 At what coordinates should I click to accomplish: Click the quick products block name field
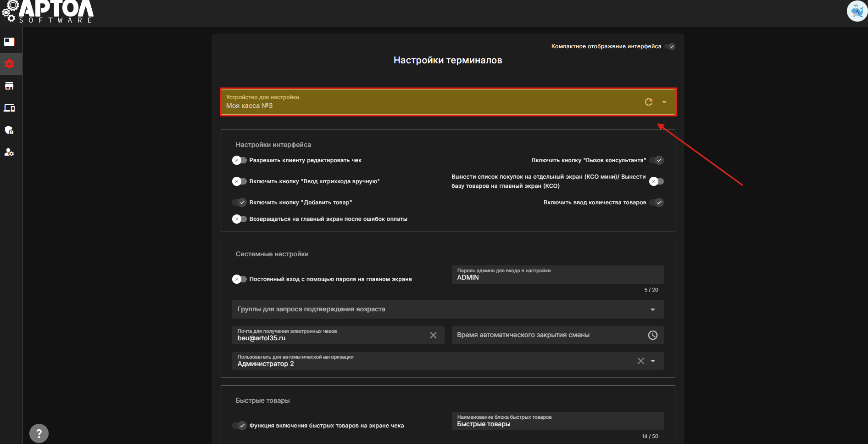[557, 421]
